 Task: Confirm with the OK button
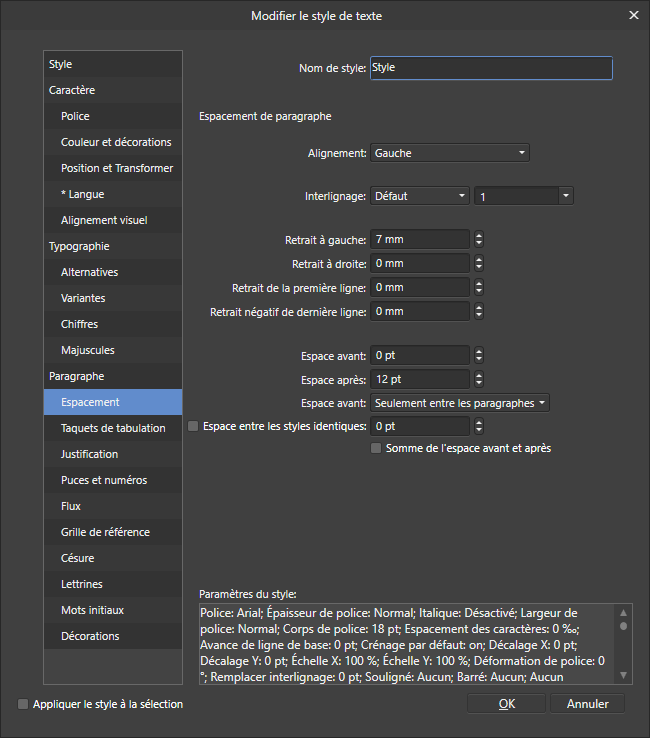pos(506,704)
